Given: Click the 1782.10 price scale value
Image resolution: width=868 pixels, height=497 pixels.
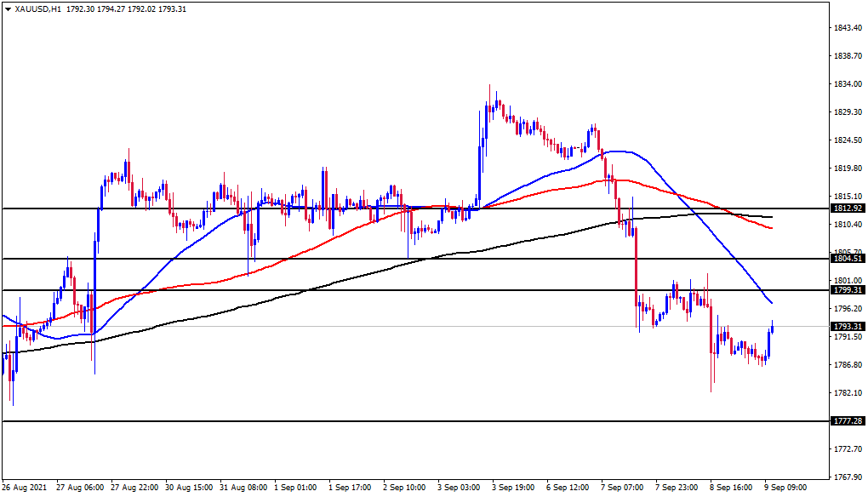Looking at the screenshot, I should pos(848,393).
